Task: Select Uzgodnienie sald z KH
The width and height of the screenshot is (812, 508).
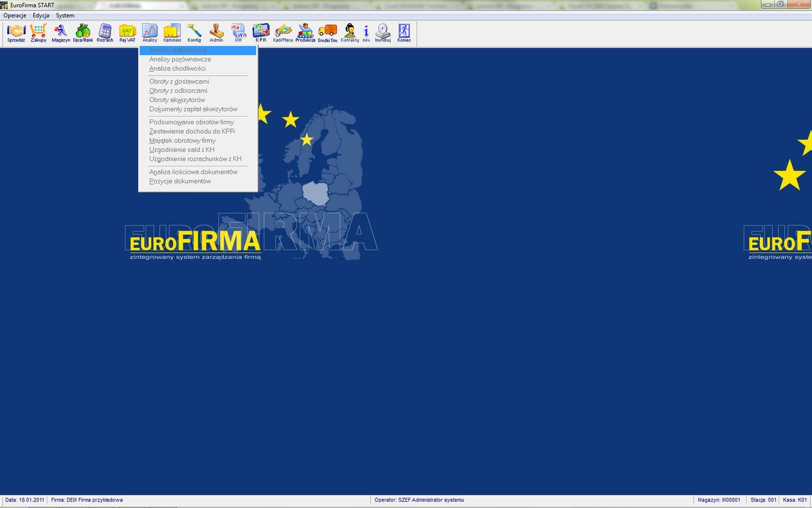Action: (x=198, y=150)
